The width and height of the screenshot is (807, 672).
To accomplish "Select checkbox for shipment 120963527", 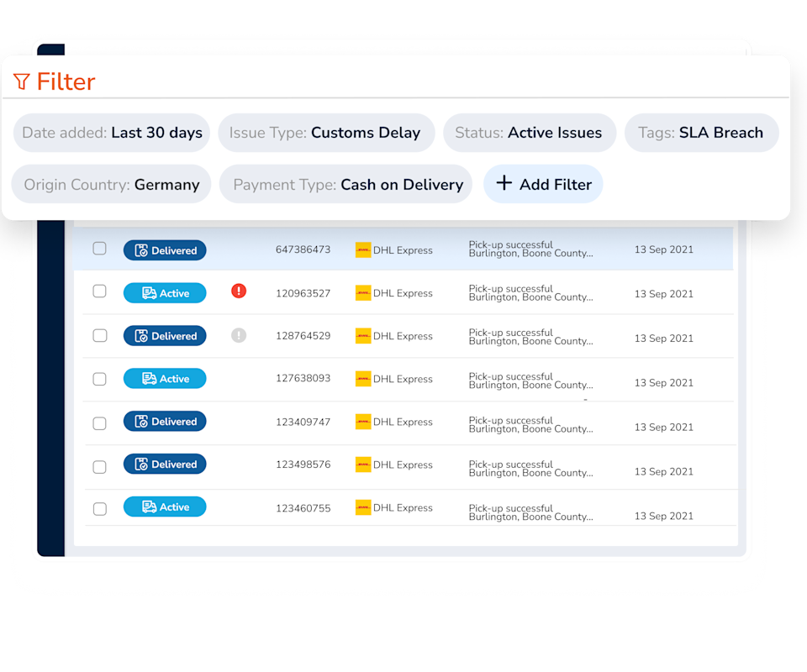I will click(99, 291).
